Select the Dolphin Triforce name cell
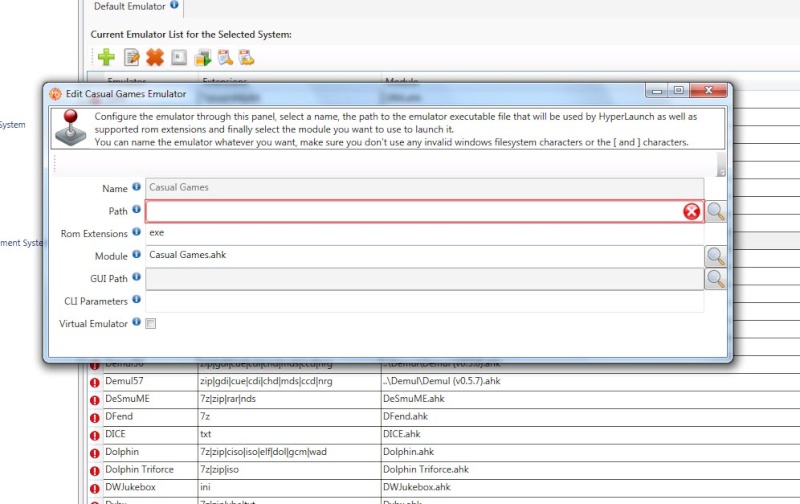800x504 pixels. tap(151, 470)
